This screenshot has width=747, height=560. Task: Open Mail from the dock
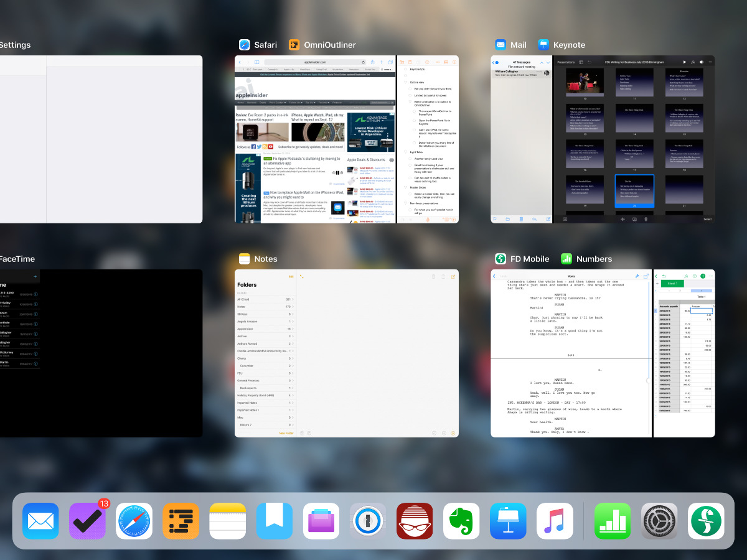coord(40,521)
